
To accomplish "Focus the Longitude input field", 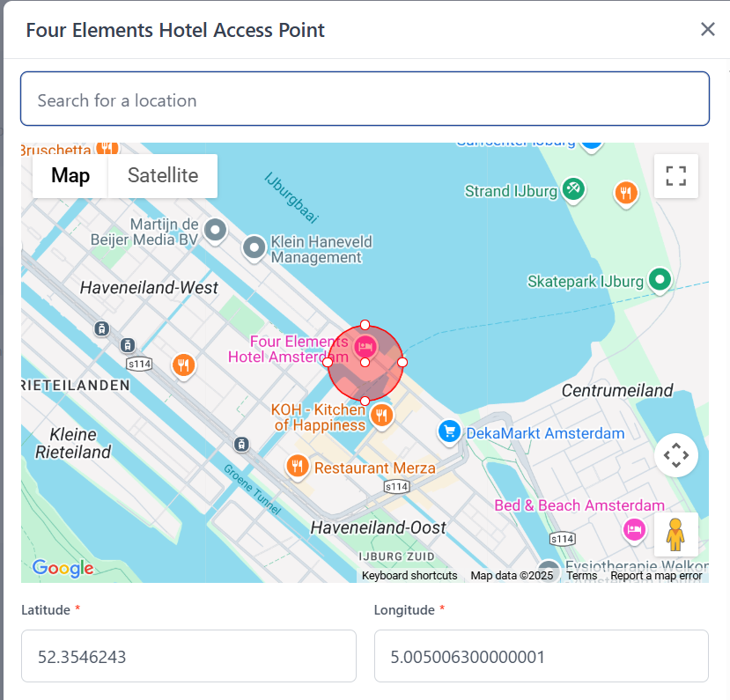I will (x=541, y=656).
